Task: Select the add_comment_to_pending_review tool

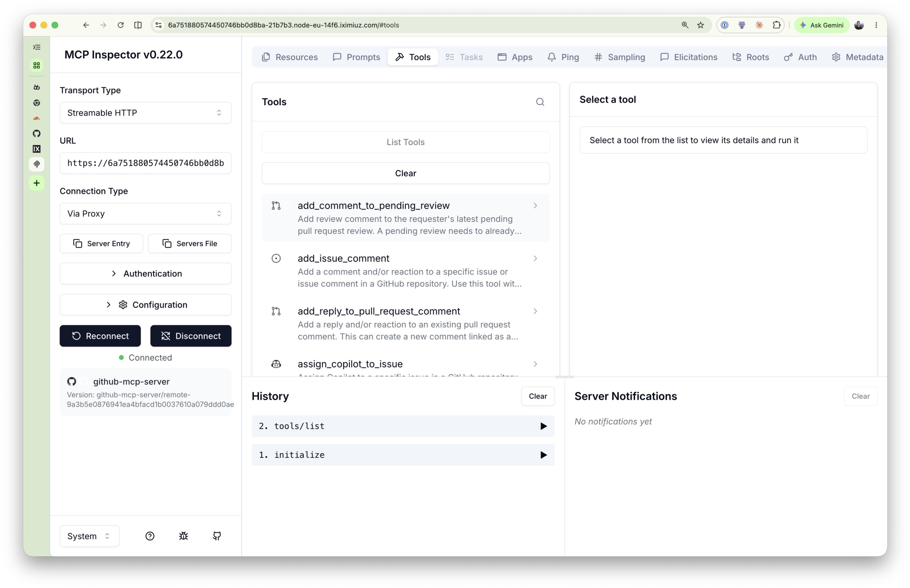Action: point(405,218)
